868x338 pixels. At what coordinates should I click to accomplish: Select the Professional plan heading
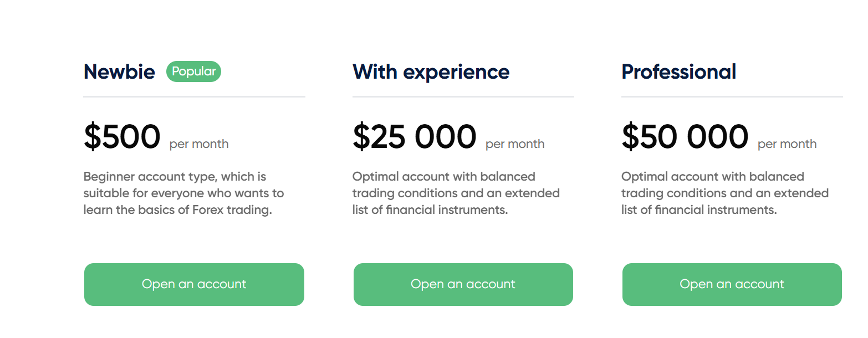pyautogui.click(x=678, y=72)
